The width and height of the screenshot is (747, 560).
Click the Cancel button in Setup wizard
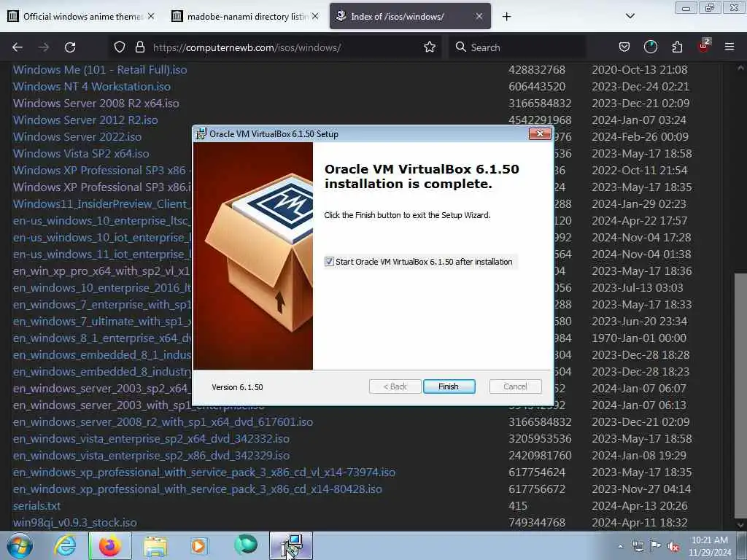[x=515, y=386]
